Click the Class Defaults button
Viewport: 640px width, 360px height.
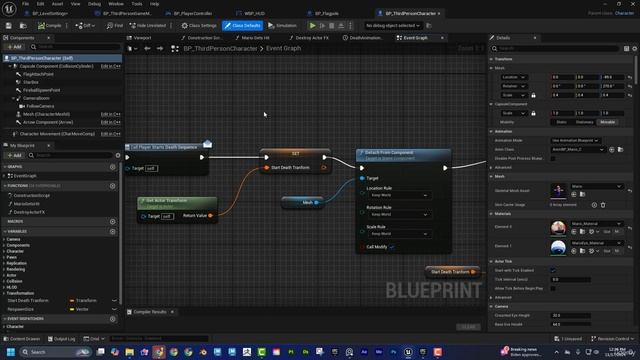point(242,26)
